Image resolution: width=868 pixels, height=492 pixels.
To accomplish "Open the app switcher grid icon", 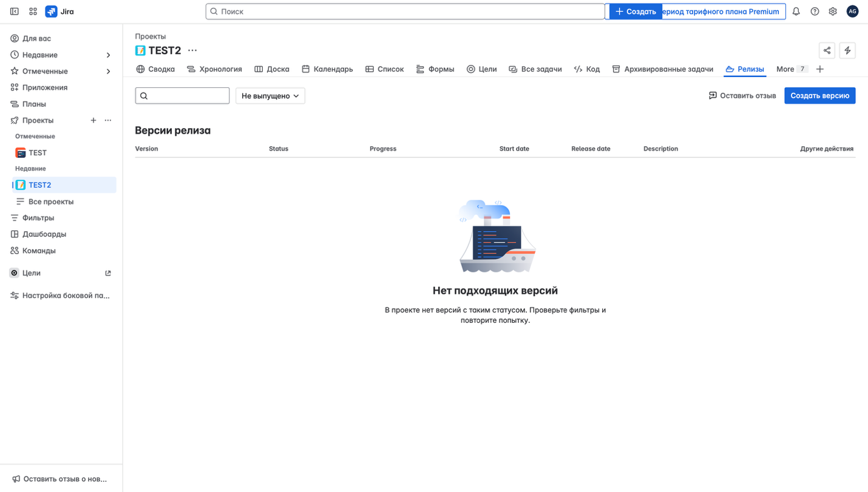I will [33, 11].
